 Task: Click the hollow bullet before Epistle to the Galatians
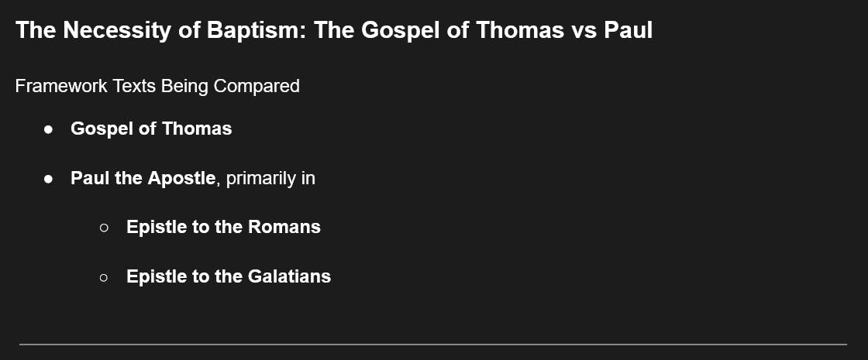point(104,277)
